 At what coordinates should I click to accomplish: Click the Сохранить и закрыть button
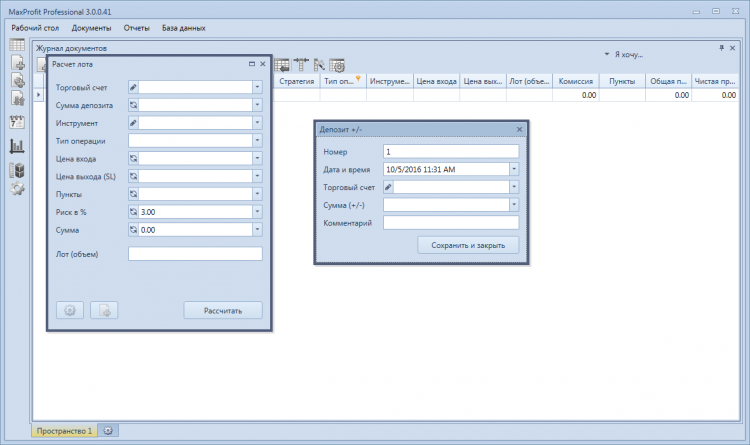coord(468,245)
